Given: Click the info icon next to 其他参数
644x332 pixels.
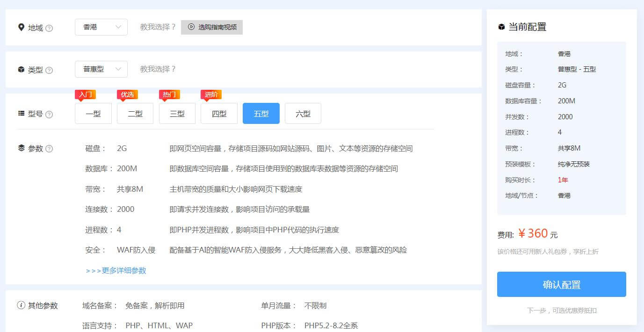Looking at the screenshot, I should click(x=21, y=305).
